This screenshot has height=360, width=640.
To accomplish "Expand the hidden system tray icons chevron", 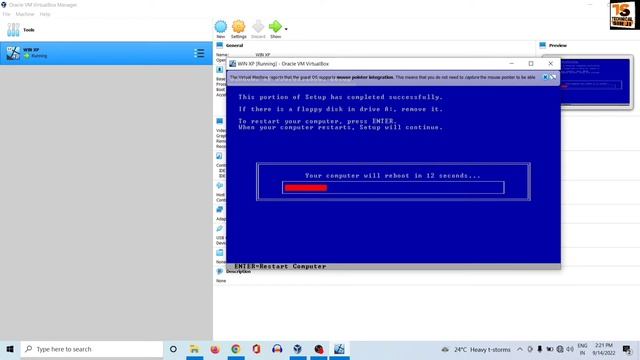I will point(520,349).
